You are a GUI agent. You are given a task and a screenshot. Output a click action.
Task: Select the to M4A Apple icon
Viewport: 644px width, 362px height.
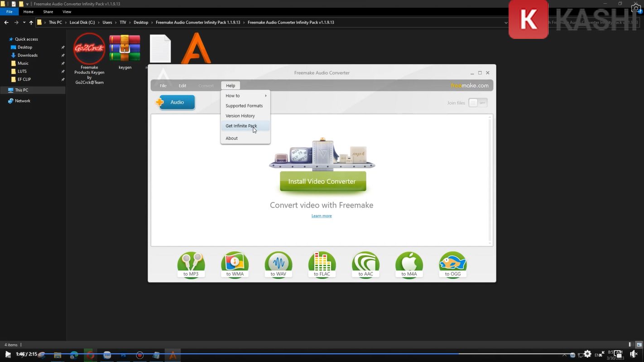[x=409, y=264]
